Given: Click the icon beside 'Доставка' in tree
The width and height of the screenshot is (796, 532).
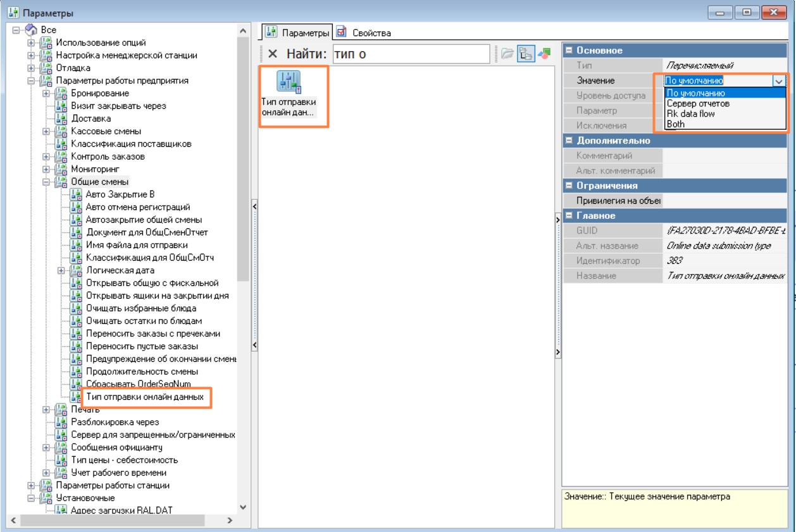Looking at the screenshot, I should (61, 118).
